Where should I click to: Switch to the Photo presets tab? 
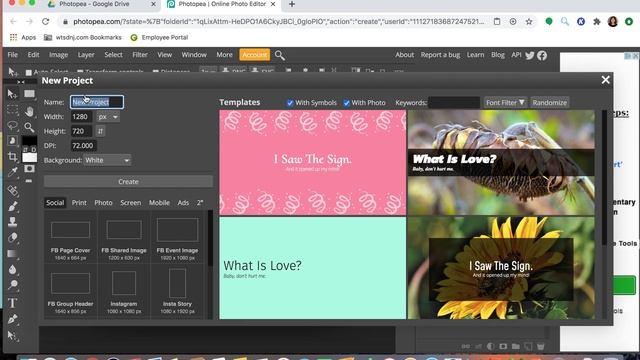point(103,203)
